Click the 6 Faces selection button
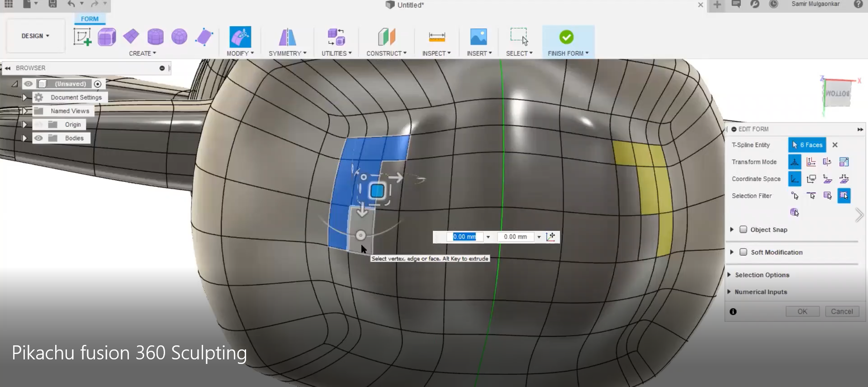Image resolution: width=868 pixels, height=387 pixels. pos(807,145)
